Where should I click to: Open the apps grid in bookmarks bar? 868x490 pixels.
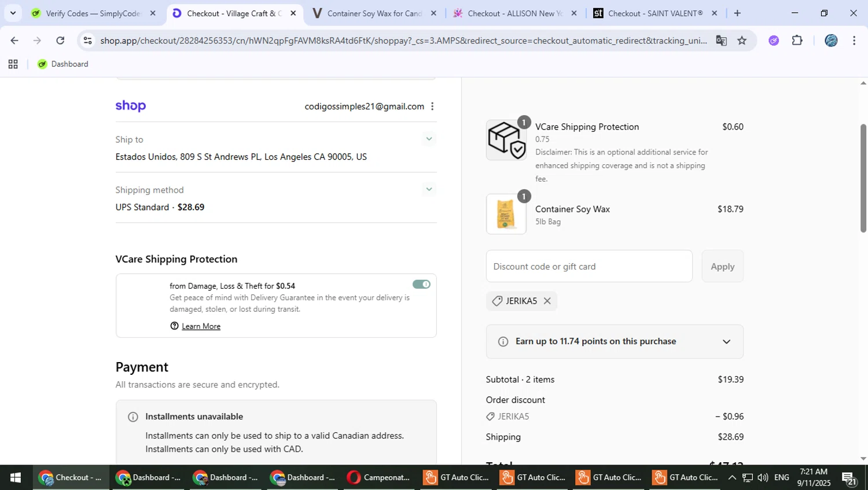click(13, 64)
